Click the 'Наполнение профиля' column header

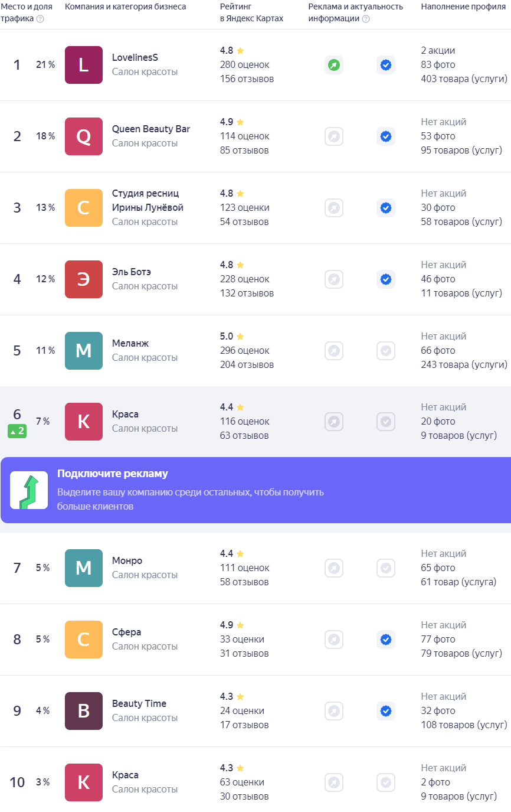pyautogui.click(x=464, y=6)
